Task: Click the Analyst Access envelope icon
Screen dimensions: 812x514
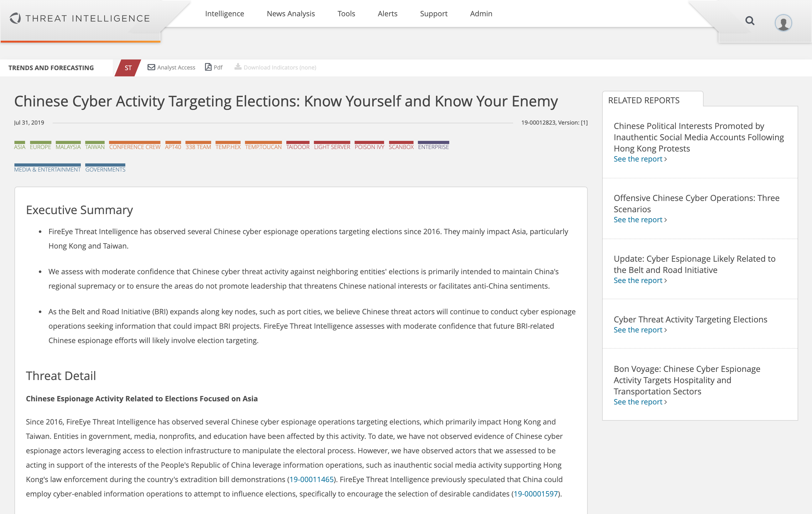Action: click(x=151, y=67)
